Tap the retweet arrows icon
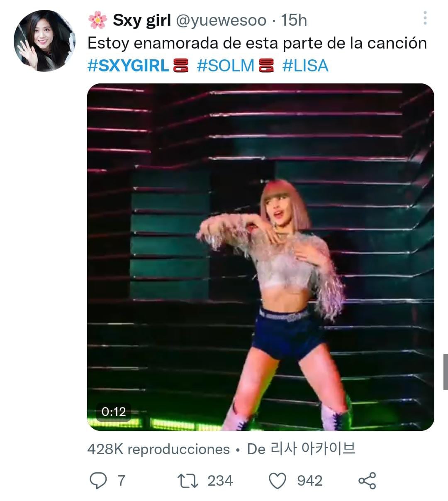 (x=188, y=481)
